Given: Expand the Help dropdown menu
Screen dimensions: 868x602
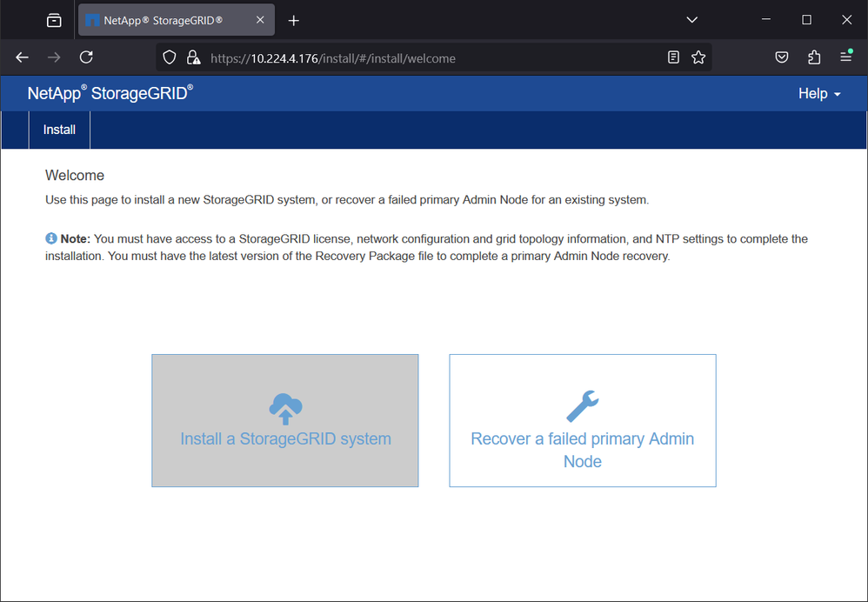Looking at the screenshot, I should (x=819, y=94).
